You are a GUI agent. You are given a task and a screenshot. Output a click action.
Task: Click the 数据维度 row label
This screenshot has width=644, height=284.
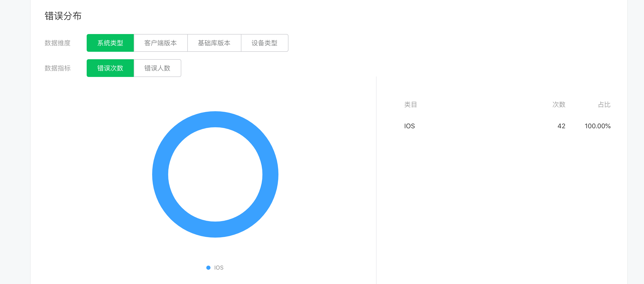(58, 43)
